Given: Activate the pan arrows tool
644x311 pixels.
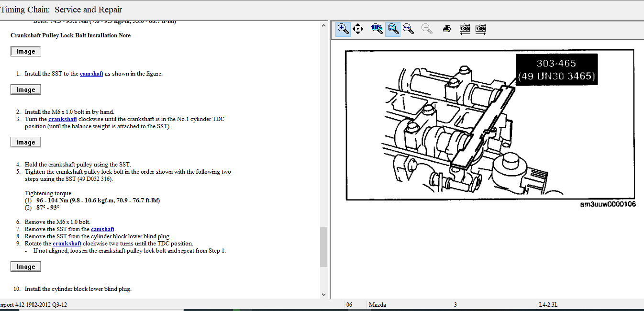Looking at the screenshot, I should click(x=357, y=29).
